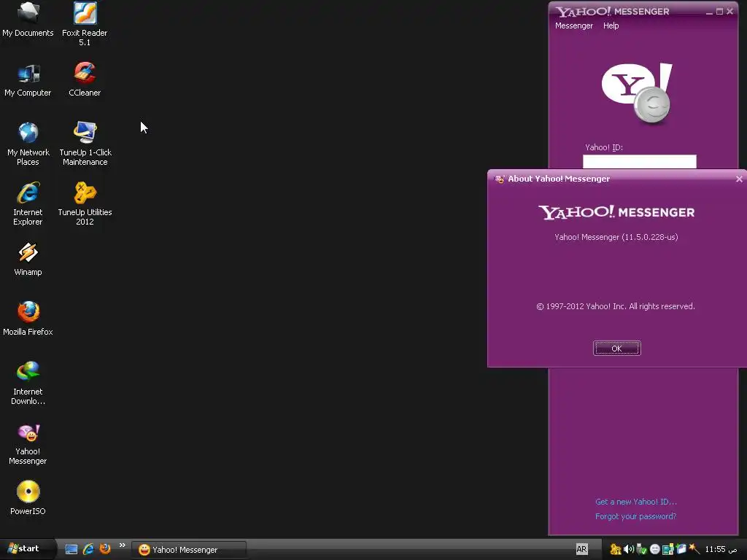Focus the Yahoo! ID input field

click(x=639, y=161)
